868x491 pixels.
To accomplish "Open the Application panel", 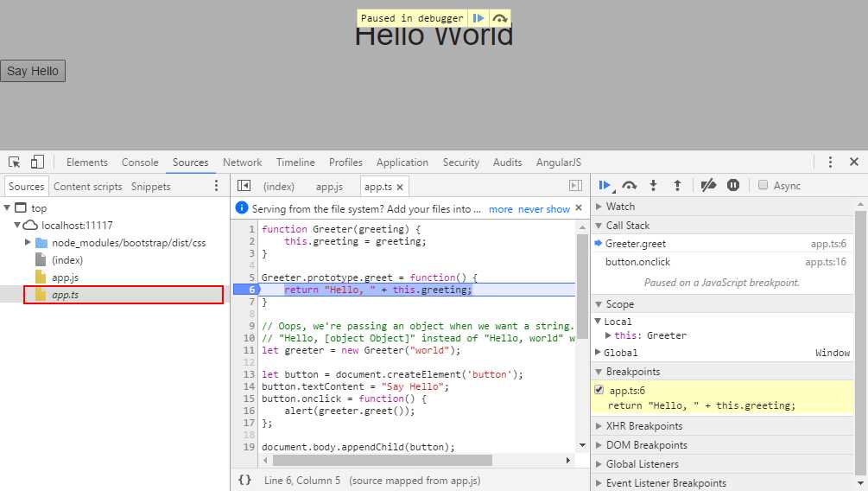I will pos(402,163).
